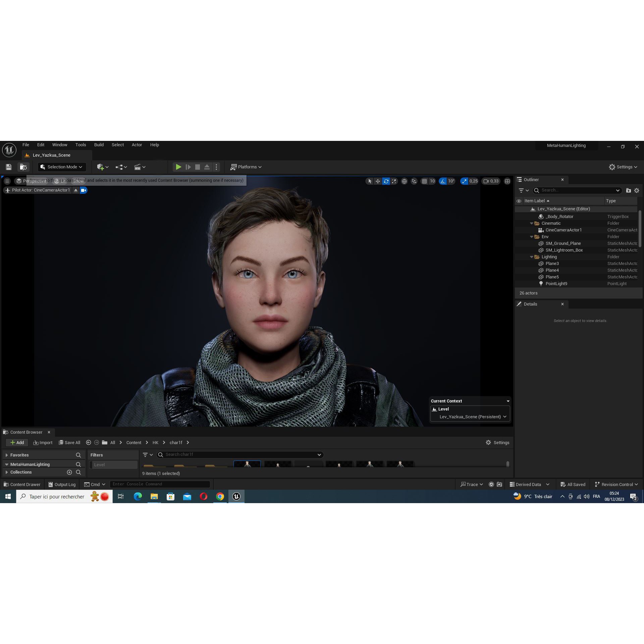Image resolution: width=644 pixels, height=644 pixels.
Task: Click the char1f breadcrumb folder
Action: (176, 443)
